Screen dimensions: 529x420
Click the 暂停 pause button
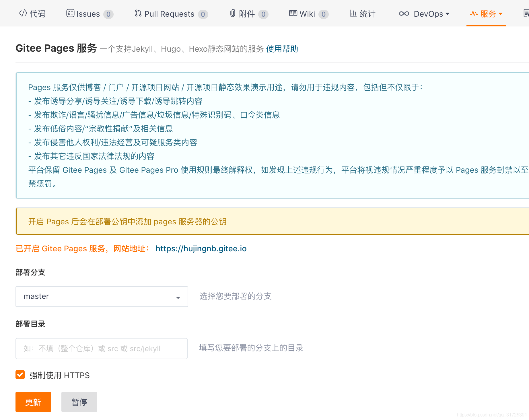[79, 402]
